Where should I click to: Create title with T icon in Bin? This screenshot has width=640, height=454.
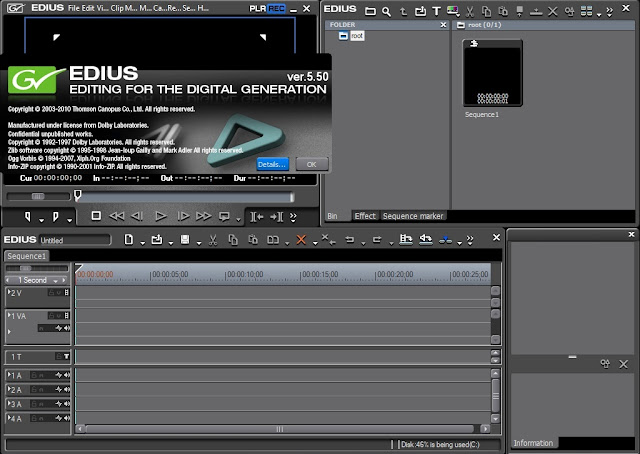(436, 11)
